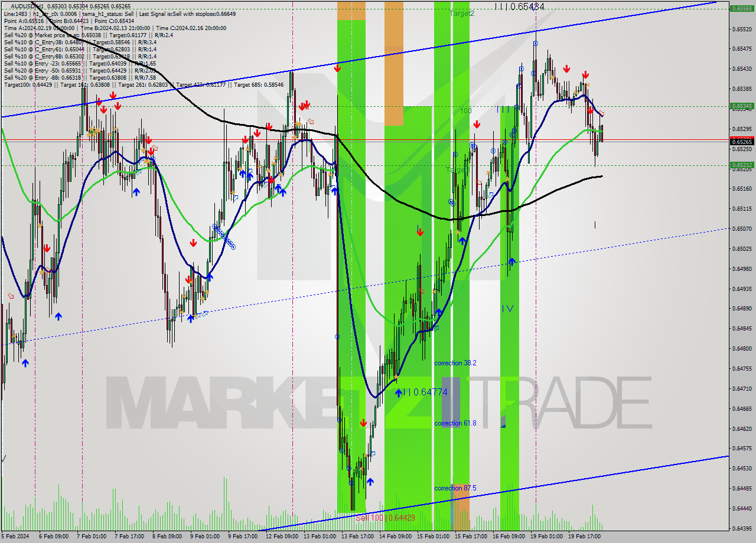
Task: Click the '5 Feb 2024' time axis label
Action: (16, 537)
